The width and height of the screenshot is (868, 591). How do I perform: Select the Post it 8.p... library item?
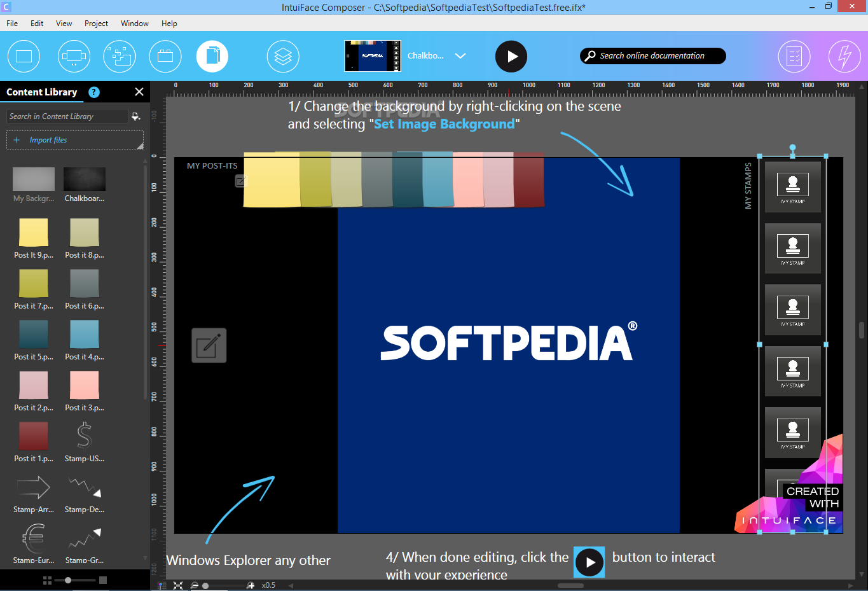click(85, 238)
